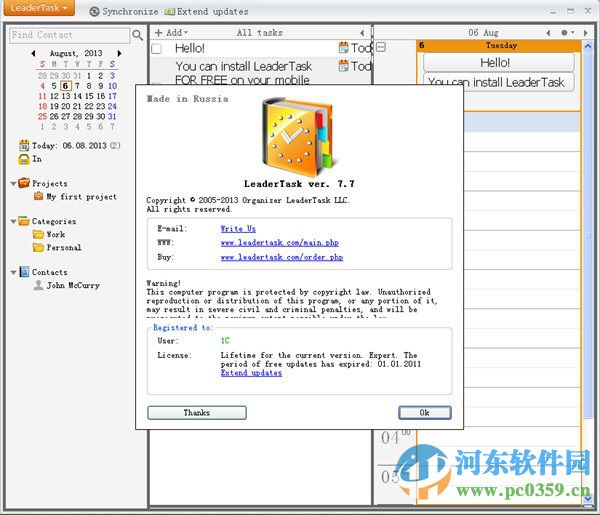600x515 pixels.
Task: Click the Synchronize icon
Action: click(x=94, y=11)
